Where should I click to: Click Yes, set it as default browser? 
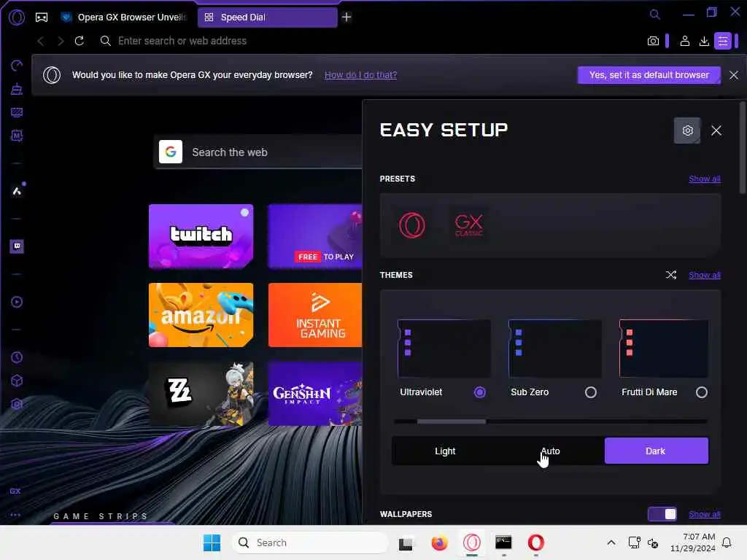[x=649, y=75]
